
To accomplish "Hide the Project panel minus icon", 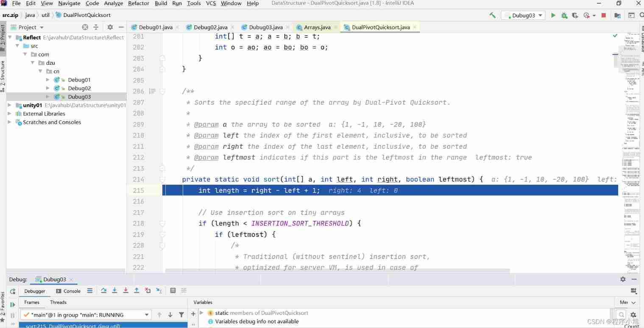I will tap(121, 27).
